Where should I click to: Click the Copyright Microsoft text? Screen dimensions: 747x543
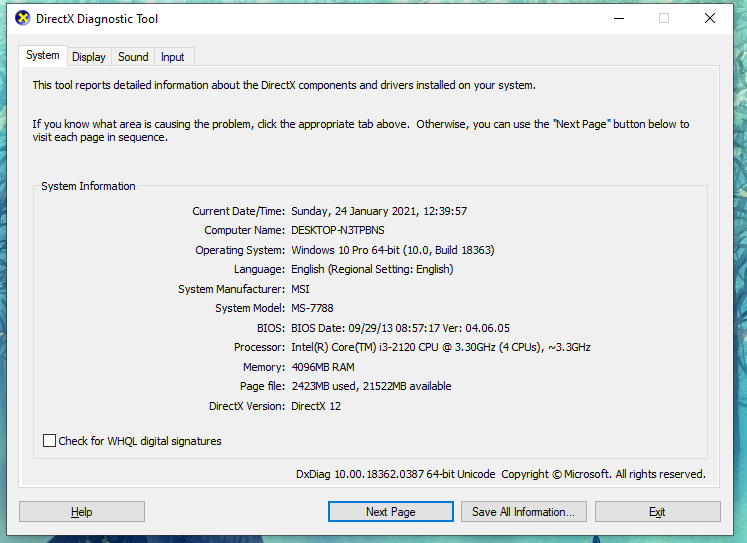point(603,474)
